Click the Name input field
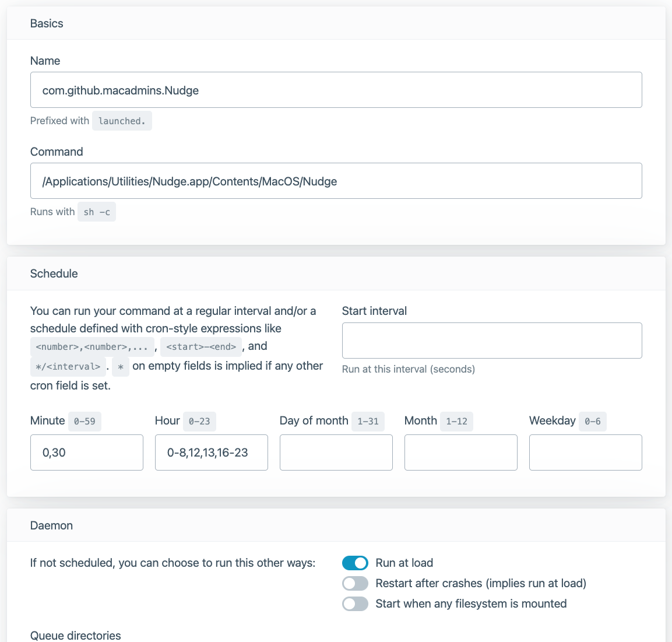The width and height of the screenshot is (672, 642). click(336, 90)
